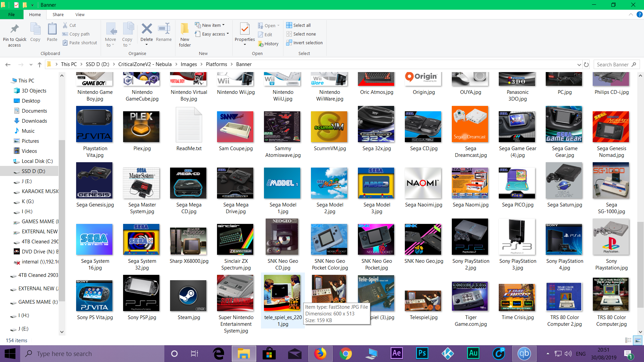
Task: Switch to large thumbnails view icon
Action: click(x=638, y=340)
